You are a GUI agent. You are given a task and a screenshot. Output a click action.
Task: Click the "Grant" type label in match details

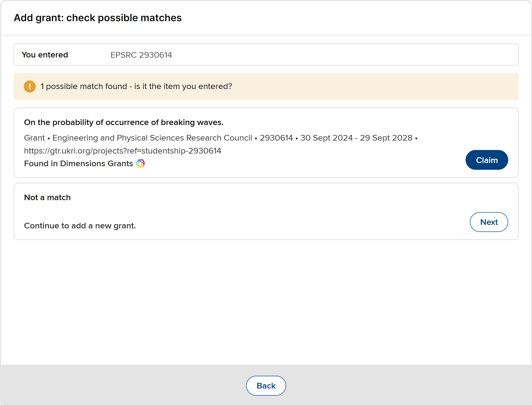coord(34,138)
